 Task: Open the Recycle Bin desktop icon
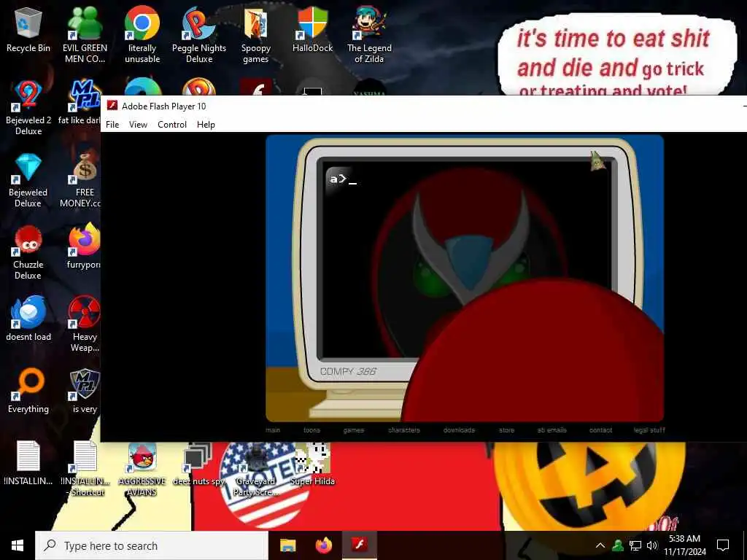(28, 28)
